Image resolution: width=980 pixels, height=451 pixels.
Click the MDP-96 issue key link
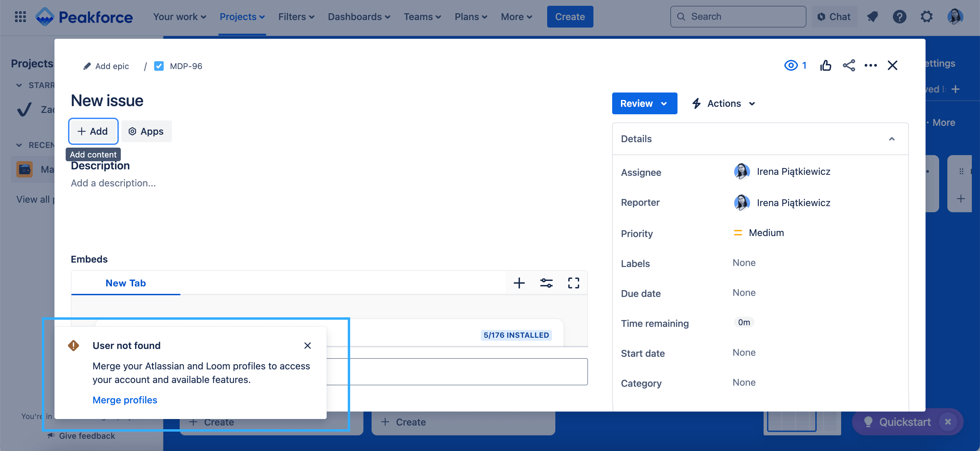tap(186, 66)
